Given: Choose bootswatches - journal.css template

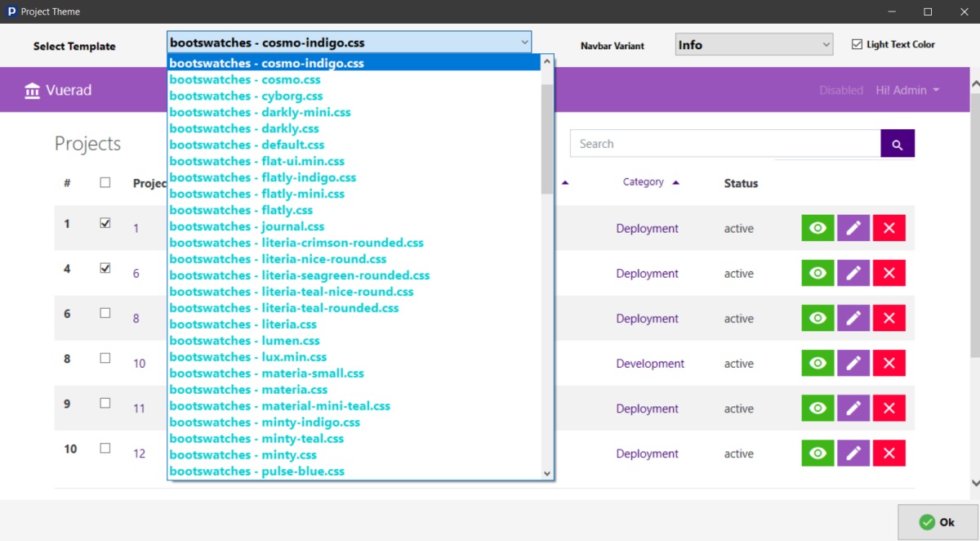Looking at the screenshot, I should (354, 226).
